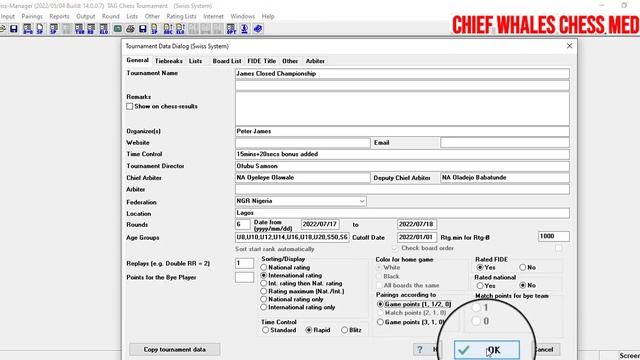The width and height of the screenshot is (640, 360).
Task: Click the Email input field
Action: [505, 142]
